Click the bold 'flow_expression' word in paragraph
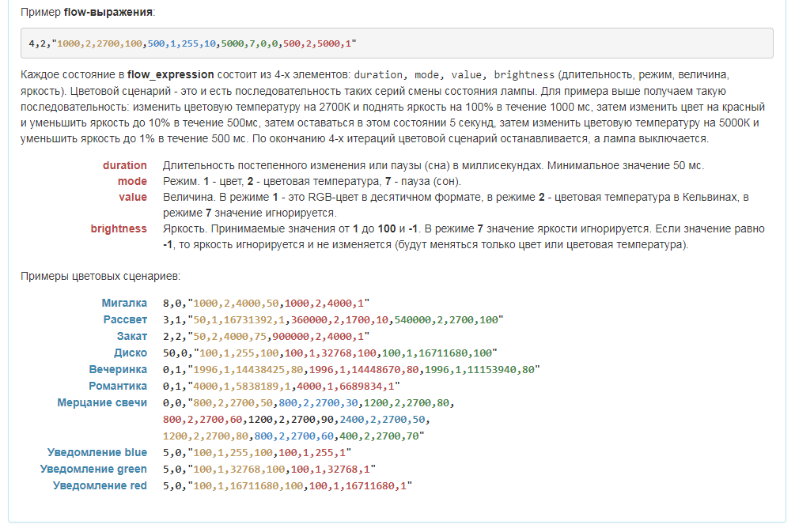795x532 pixels. click(x=170, y=75)
